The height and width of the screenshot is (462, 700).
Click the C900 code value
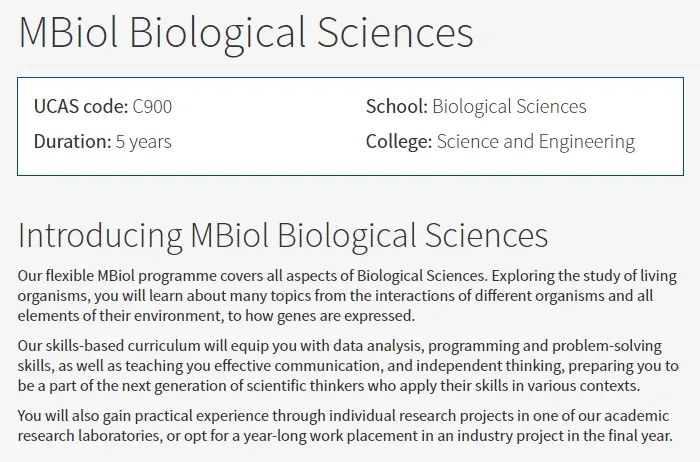pyautogui.click(x=152, y=107)
